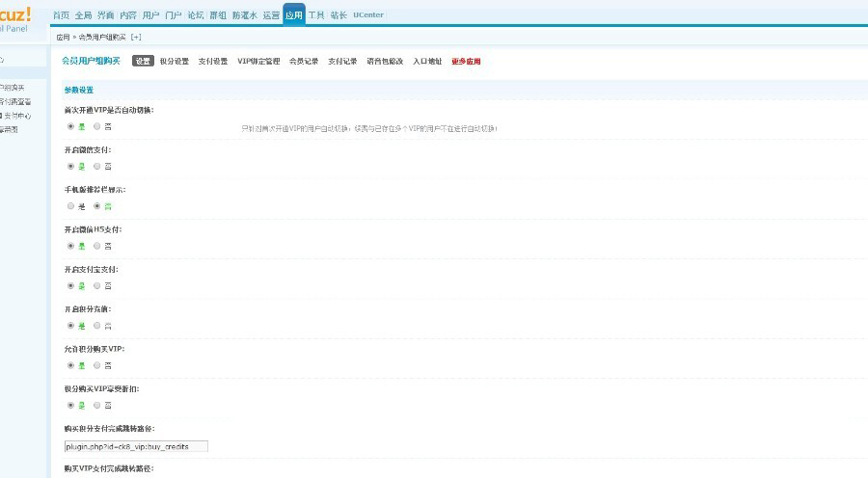Select 否 for 开启微信H5支付
868x478 pixels.
coord(96,246)
